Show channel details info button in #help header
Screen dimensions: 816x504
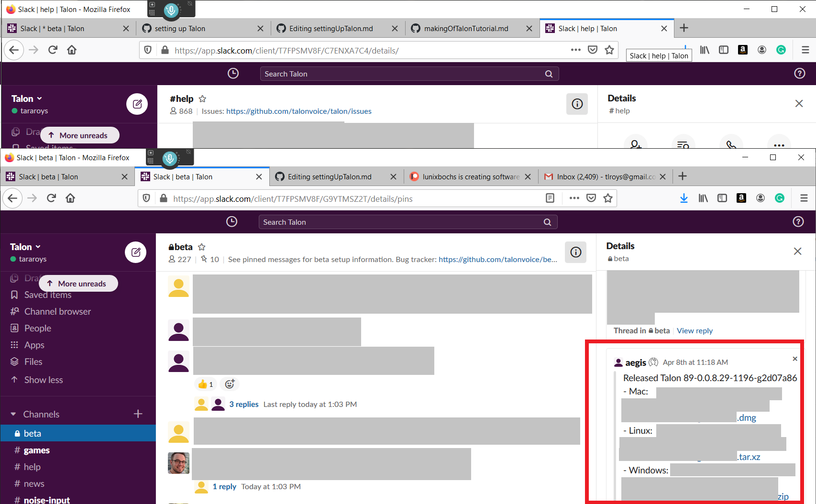coord(577,104)
